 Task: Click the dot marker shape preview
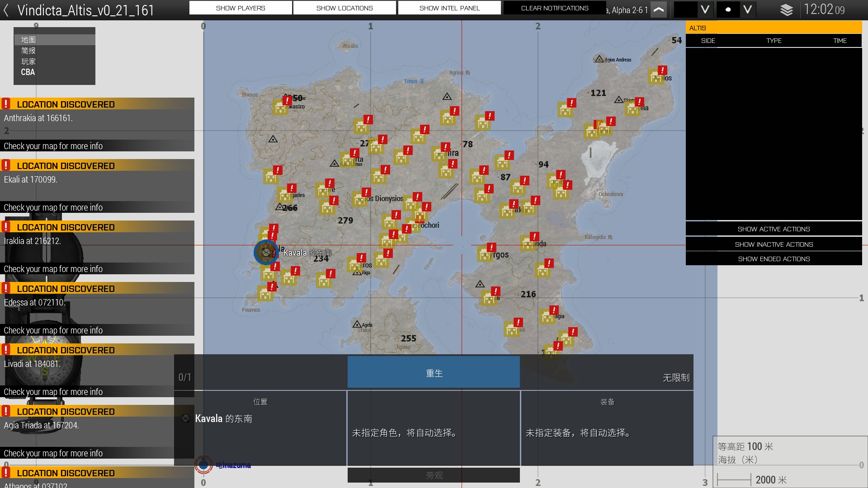[x=728, y=9]
